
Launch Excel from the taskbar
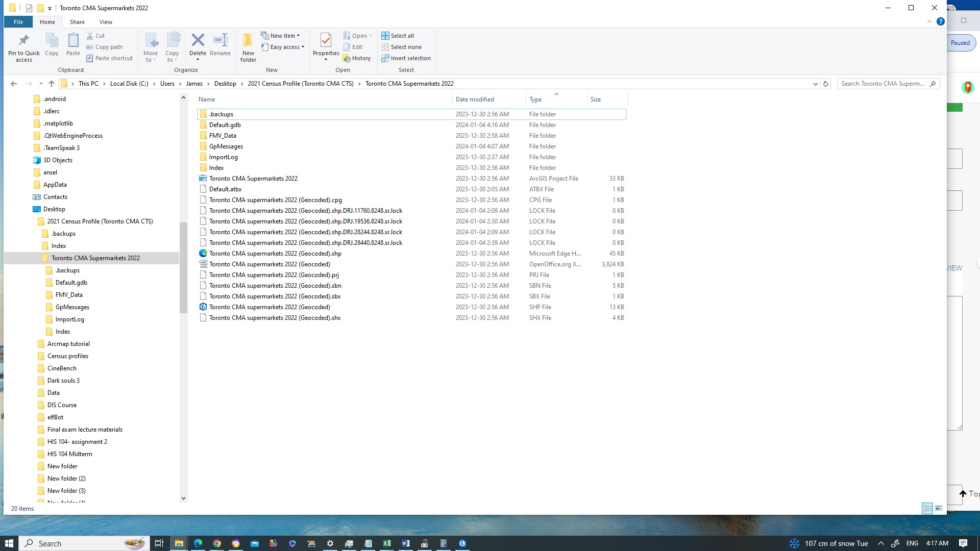pos(387,543)
